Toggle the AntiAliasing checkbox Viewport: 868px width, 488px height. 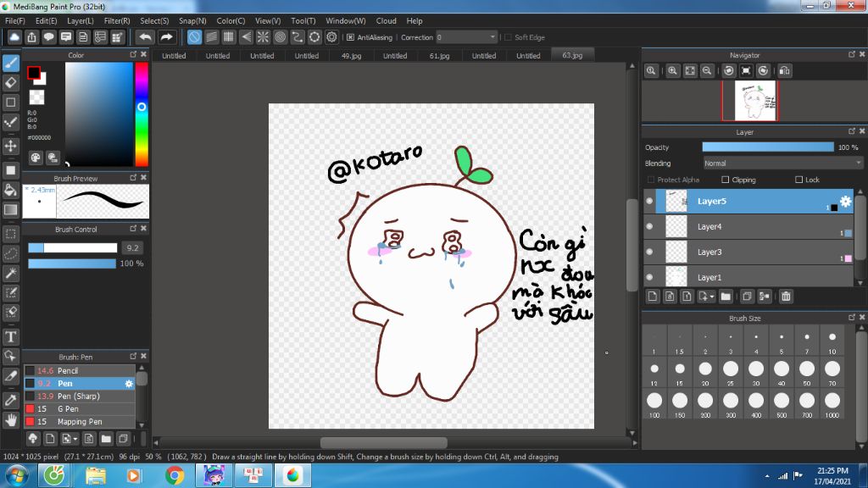(x=350, y=37)
